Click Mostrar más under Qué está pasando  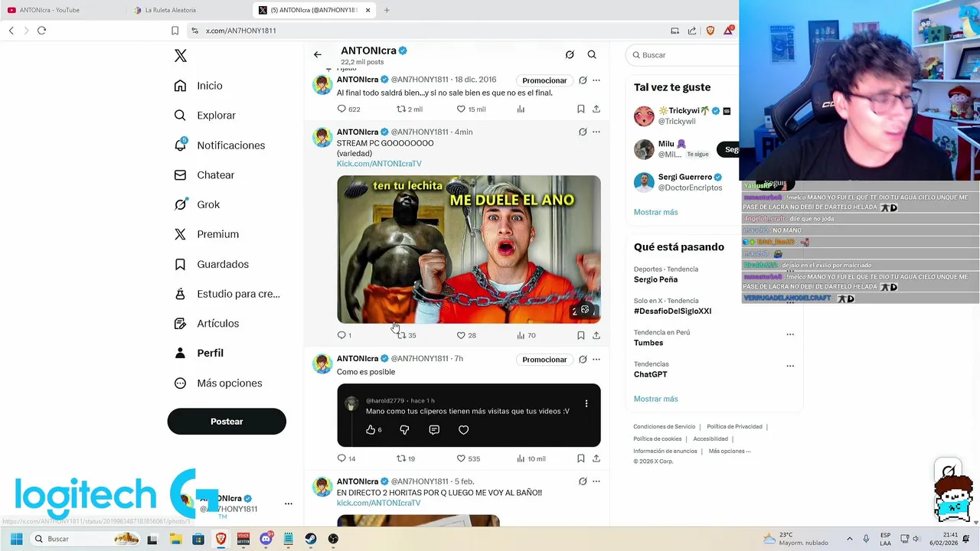point(655,399)
